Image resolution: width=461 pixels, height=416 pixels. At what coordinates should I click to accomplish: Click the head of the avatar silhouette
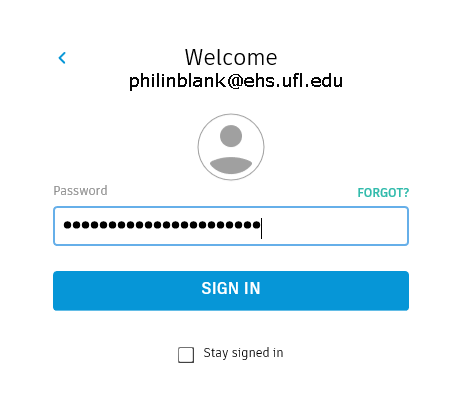231,136
